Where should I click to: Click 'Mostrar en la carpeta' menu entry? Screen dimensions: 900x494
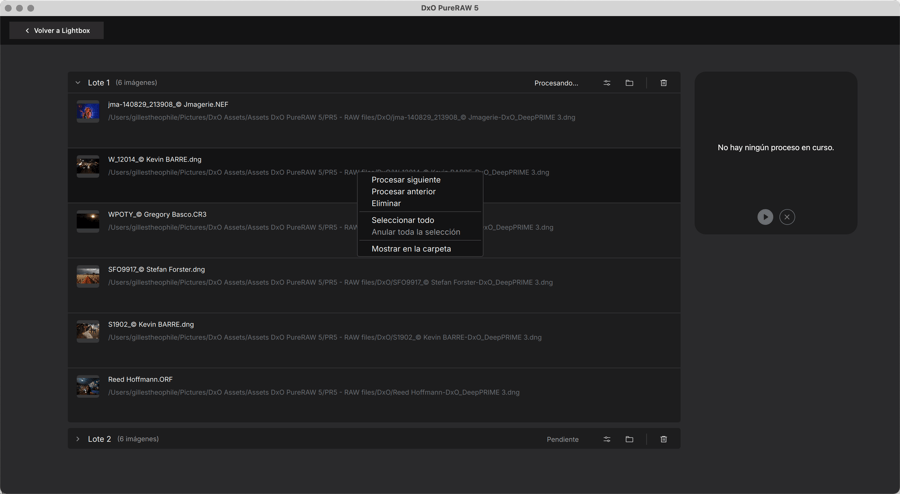coord(411,249)
